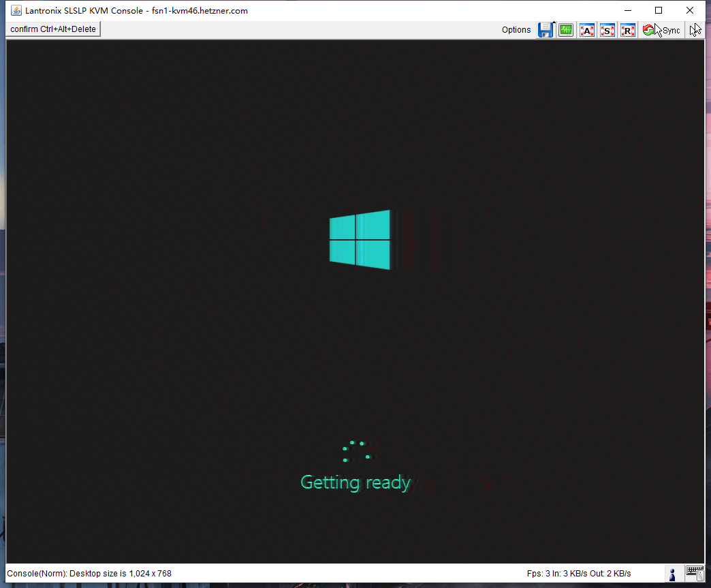Open the keyboard icon in status bar
711x588 pixels.
[x=695, y=573]
